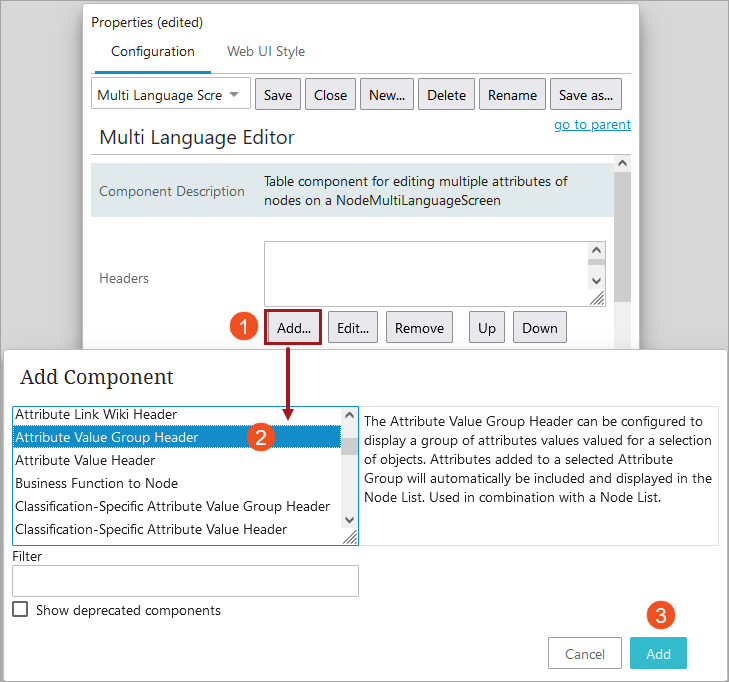This screenshot has height=682, width=729.
Task: Select Business Function to Node
Action: coord(176,483)
